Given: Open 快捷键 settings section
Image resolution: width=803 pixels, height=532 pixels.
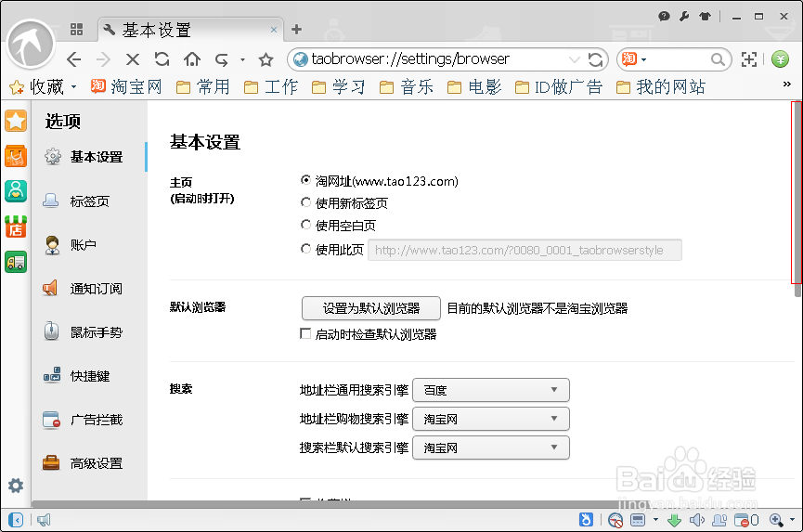Looking at the screenshot, I should click(x=90, y=376).
